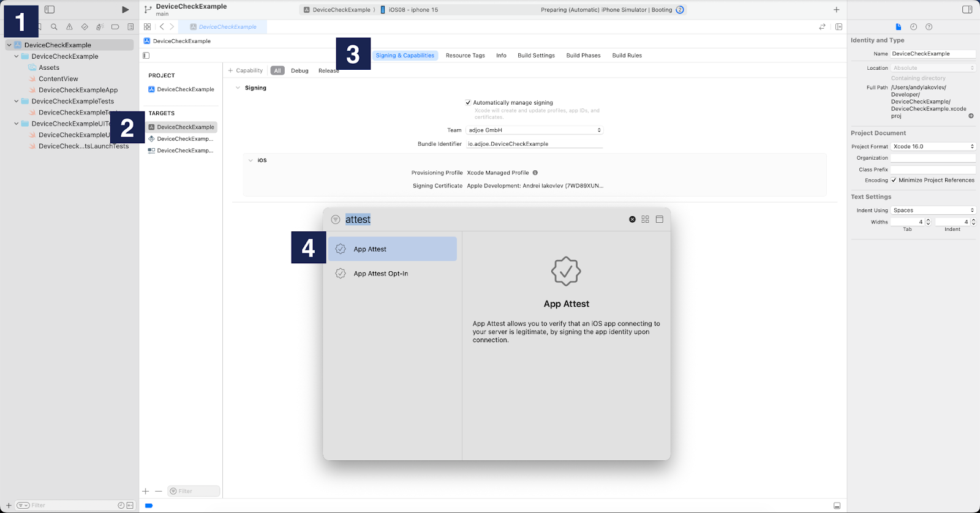
Task: Click the Bundle Identifier field
Action: 535,144
